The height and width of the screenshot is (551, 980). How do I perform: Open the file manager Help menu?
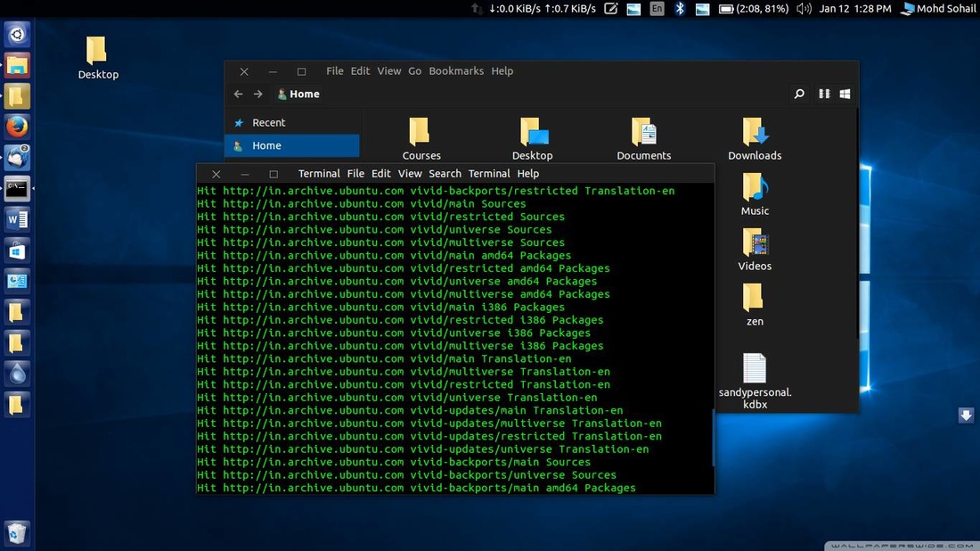[502, 70]
